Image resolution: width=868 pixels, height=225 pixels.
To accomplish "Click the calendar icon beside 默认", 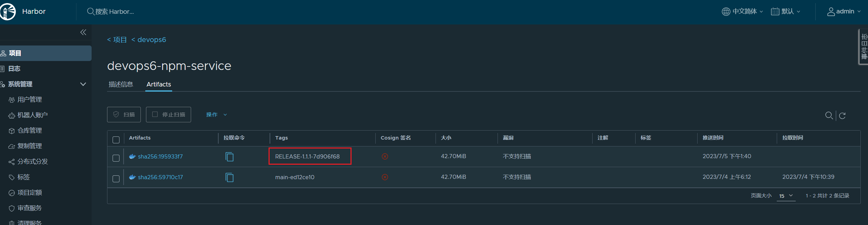I will click(775, 11).
